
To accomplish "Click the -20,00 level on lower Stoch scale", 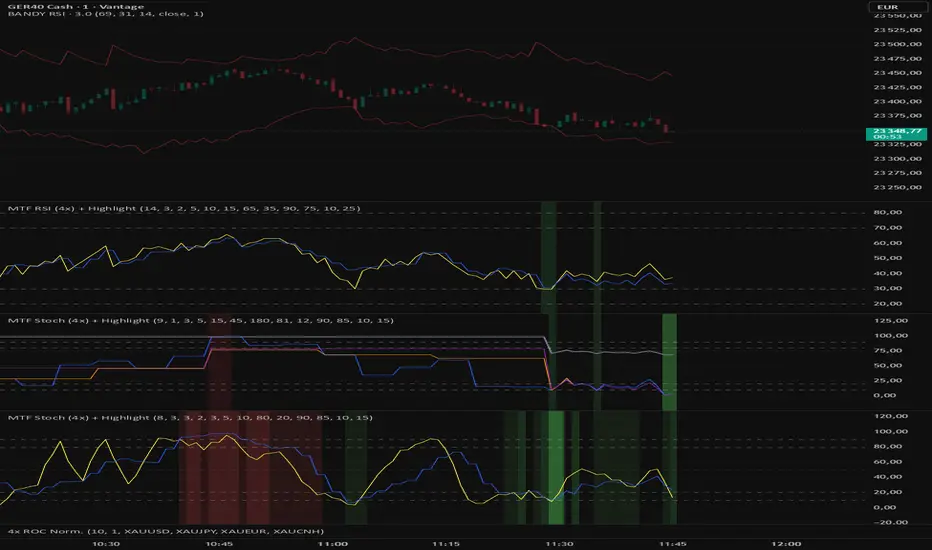I will point(890,522).
